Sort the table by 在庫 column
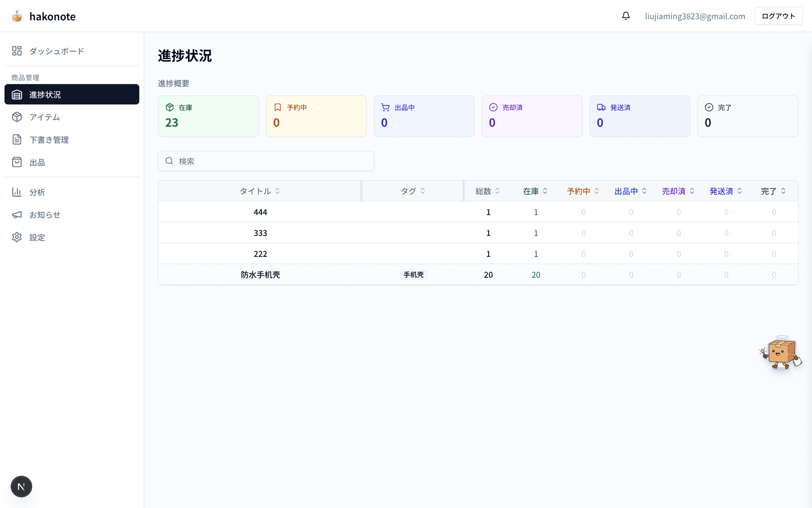 coord(534,191)
